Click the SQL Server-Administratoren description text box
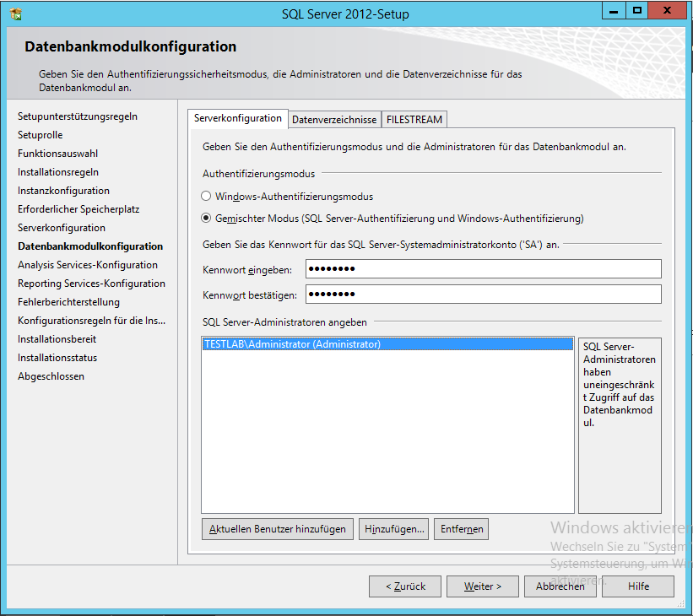 point(620,425)
